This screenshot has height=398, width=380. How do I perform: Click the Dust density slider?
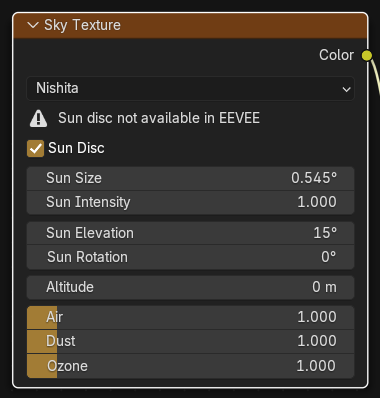[190, 342]
